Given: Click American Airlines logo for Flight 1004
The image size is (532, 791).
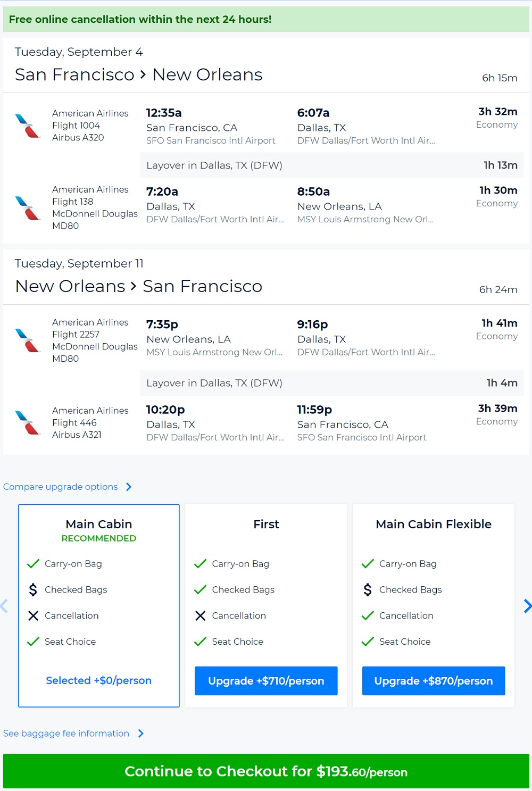Looking at the screenshot, I should tap(28, 126).
